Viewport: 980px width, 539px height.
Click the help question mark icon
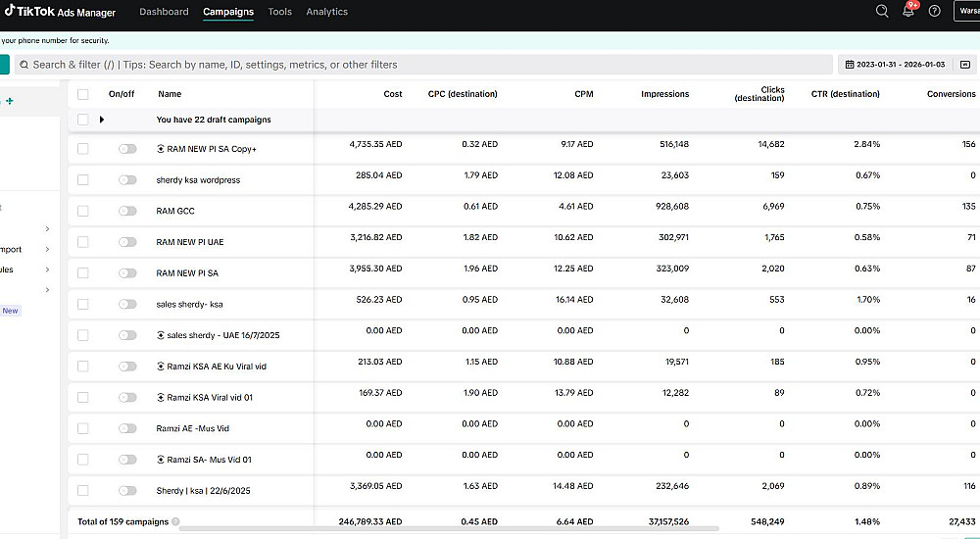coord(934,12)
